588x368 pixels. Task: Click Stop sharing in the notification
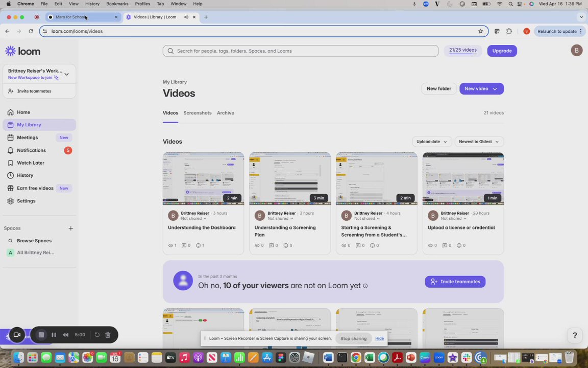(353, 338)
